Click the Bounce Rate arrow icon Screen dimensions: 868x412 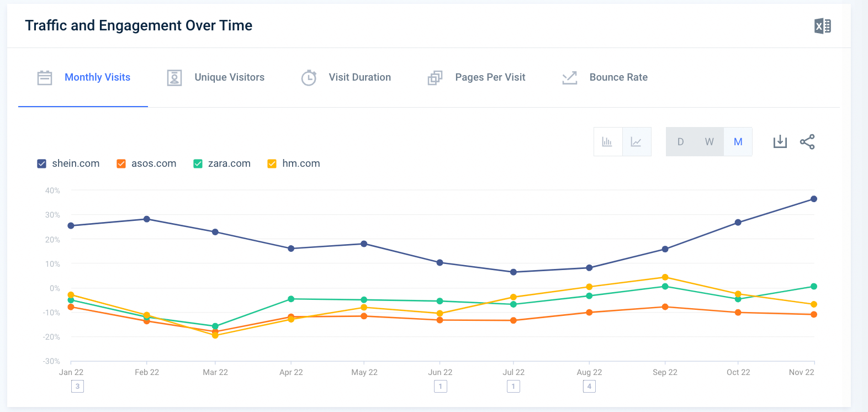(569, 78)
